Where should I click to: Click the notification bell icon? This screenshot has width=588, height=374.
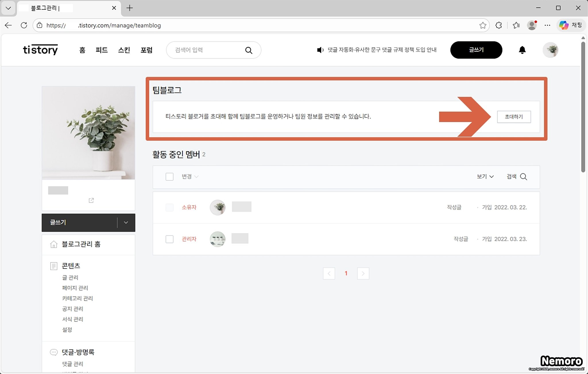pos(522,50)
